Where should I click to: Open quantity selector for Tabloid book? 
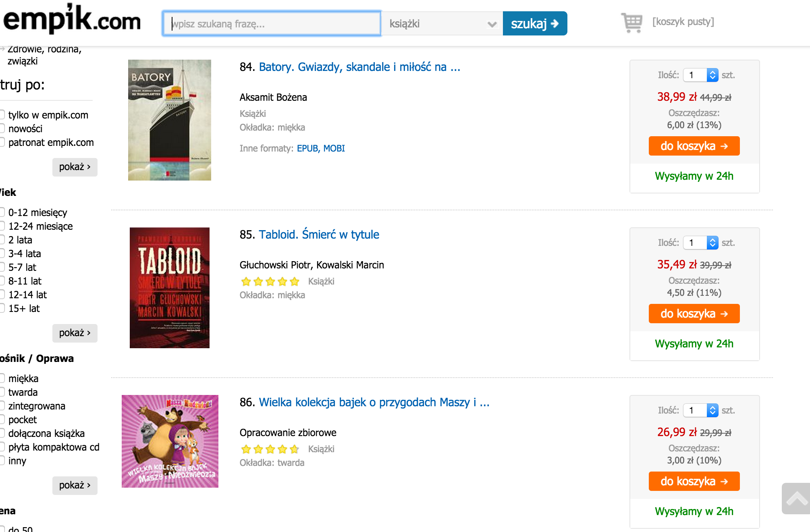click(x=701, y=243)
